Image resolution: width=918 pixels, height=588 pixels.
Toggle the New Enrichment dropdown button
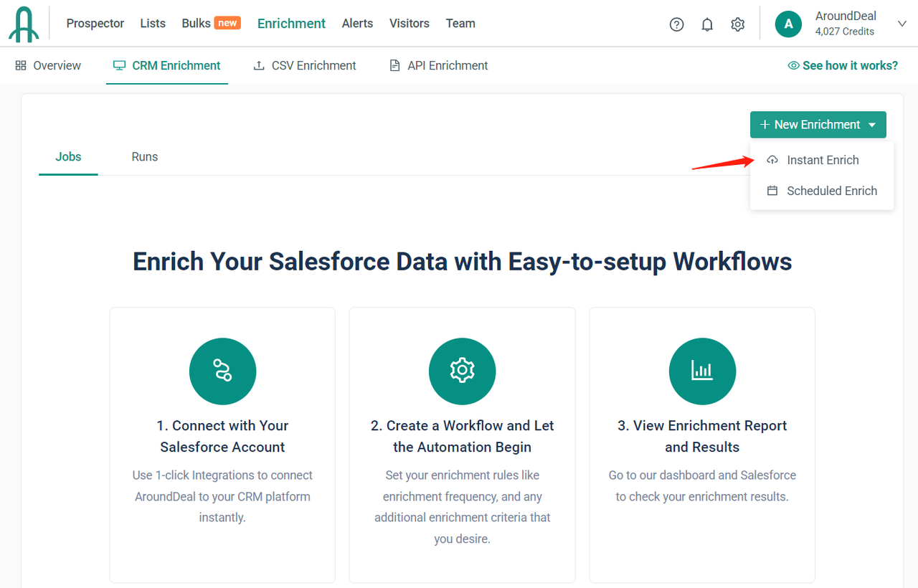coord(818,125)
